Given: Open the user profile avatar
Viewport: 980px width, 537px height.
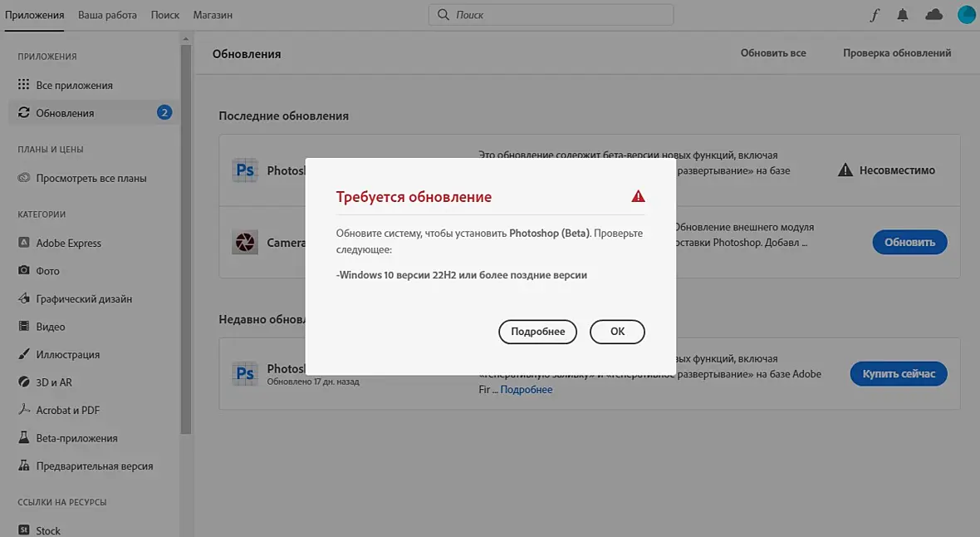Looking at the screenshot, I should [x=966, y=14].
